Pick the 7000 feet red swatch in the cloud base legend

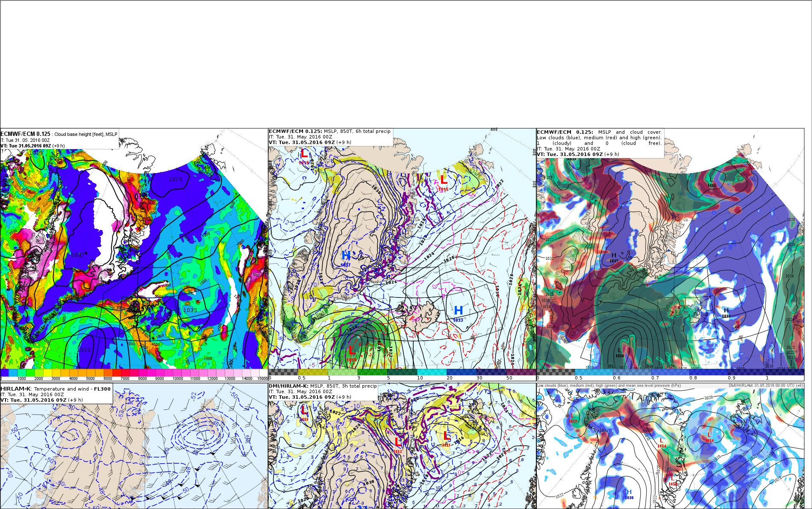pos(126,373)
